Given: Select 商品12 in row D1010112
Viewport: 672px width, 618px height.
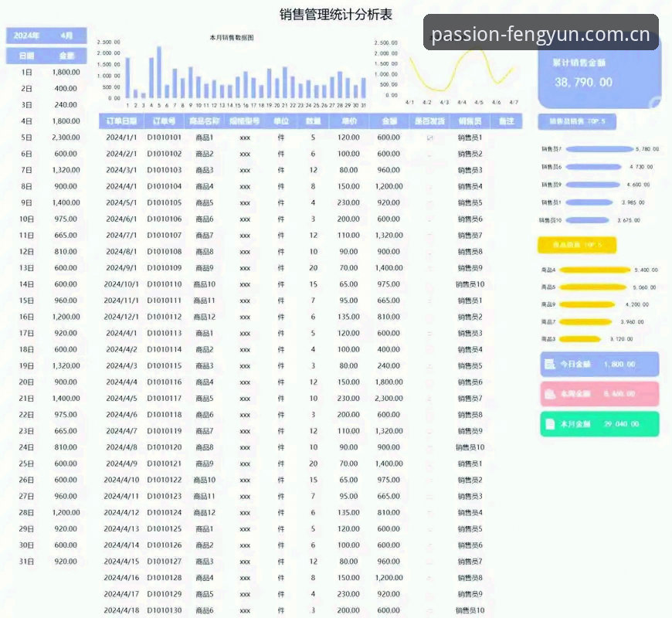Looking at the screenshot, I should (x=205, y=317).
